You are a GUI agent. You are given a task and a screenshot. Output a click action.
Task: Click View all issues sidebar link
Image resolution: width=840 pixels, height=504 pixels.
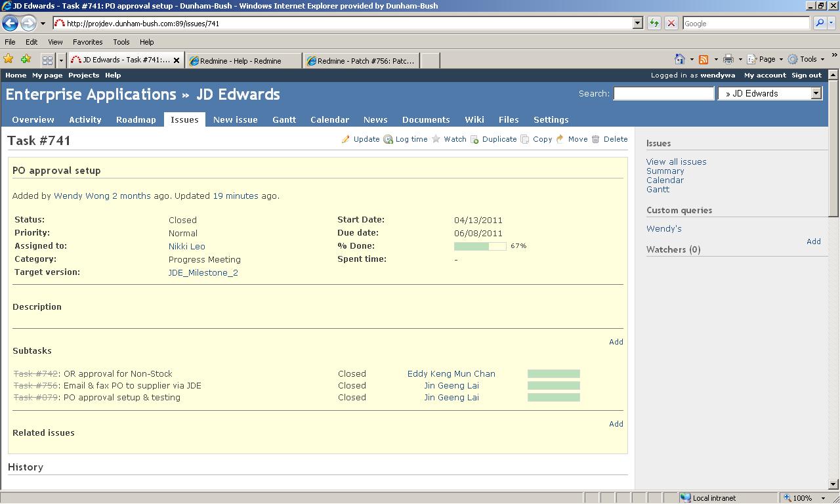676,161
